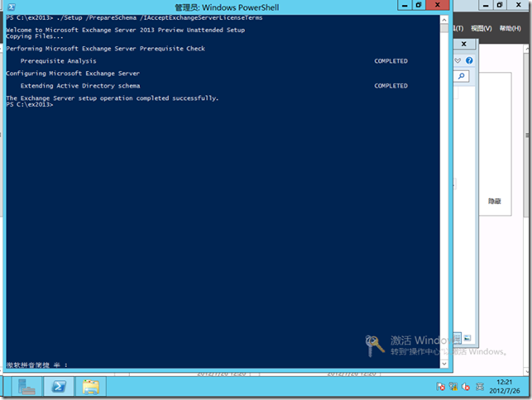Click 'Welcome to Microsoft Exchange Server 2013' line
Image resolution: width=532 pixels, height=400 pixels.
pos(126,31)
